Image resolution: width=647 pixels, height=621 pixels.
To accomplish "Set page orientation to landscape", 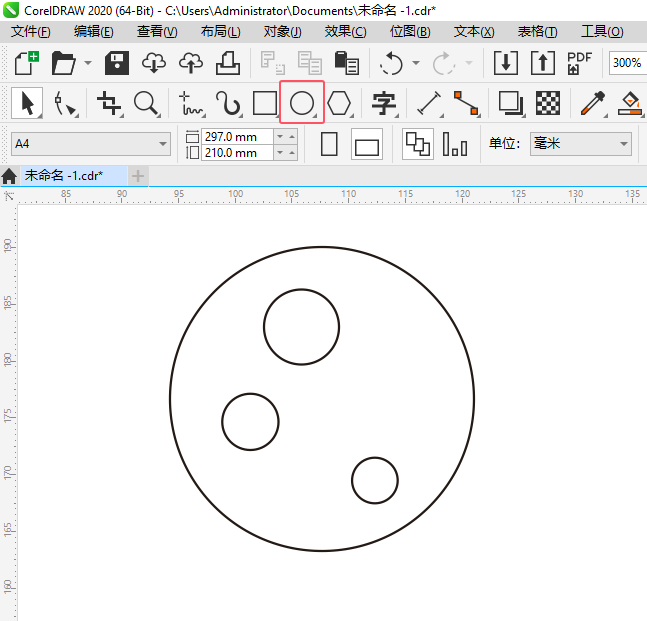I will [367, 144].
